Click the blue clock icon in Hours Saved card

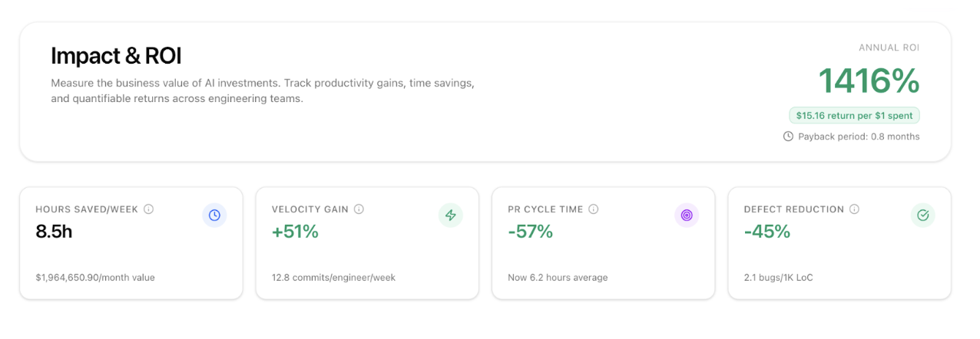pos(214,216)
